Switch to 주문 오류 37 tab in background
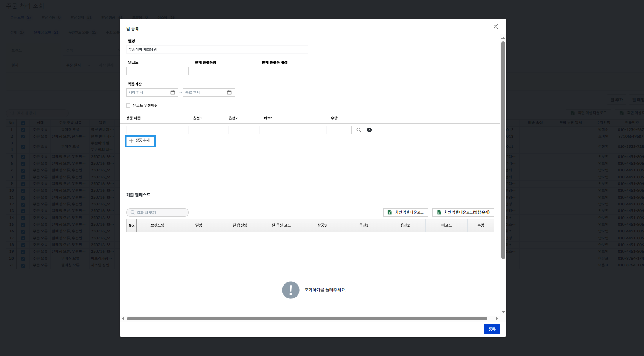This screenshot has height=356, width=644. point(21,18)
